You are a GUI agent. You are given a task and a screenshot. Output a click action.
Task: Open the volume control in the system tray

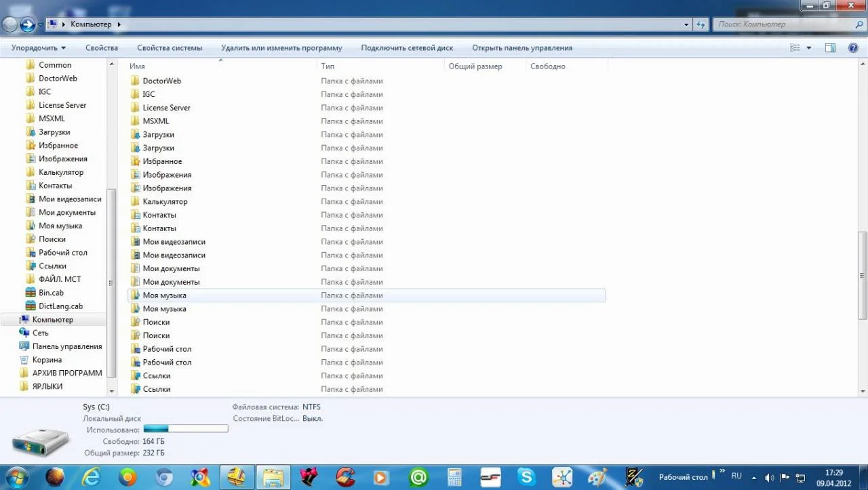click(770, 478)
